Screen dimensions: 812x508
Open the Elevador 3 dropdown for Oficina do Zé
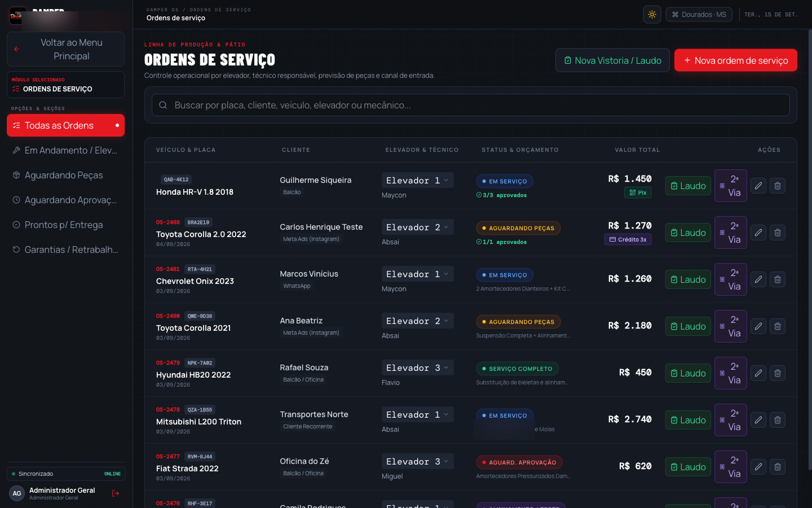coord(417,461)
